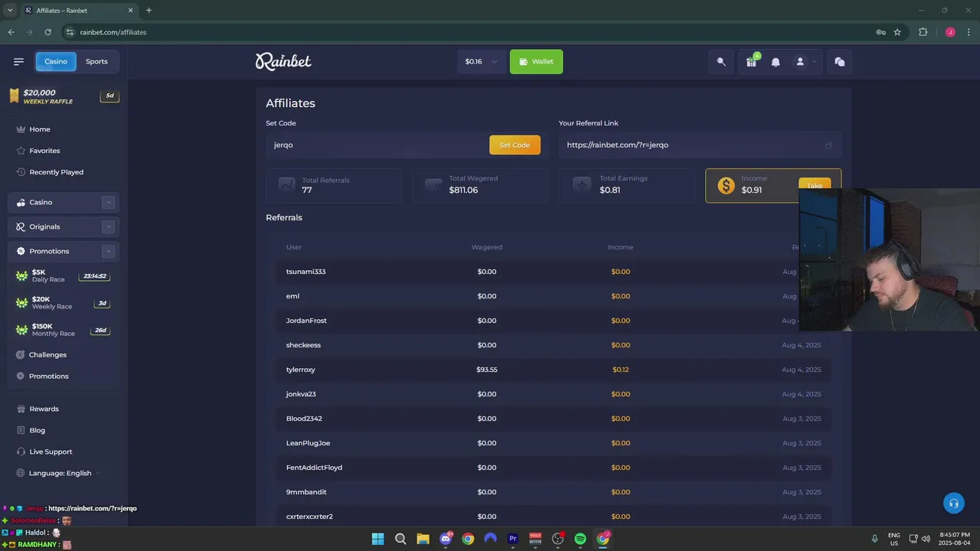Open the $150K Monthly Race

[64, 330]
